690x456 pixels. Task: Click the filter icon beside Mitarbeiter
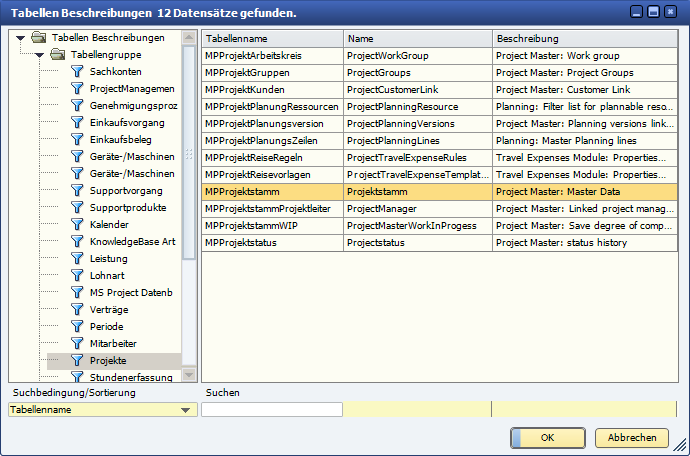coord(77,343)
